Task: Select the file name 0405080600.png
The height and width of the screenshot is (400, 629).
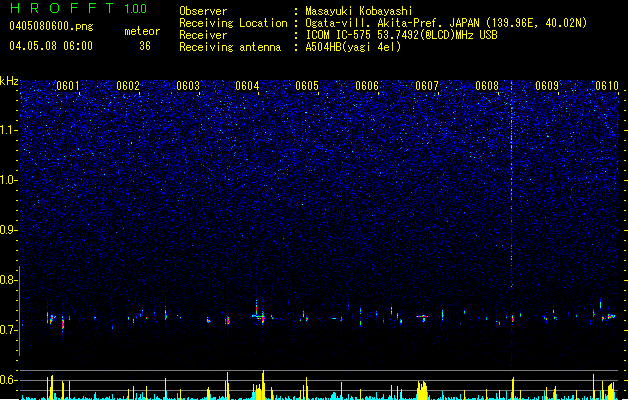Action: coord(51,26)
